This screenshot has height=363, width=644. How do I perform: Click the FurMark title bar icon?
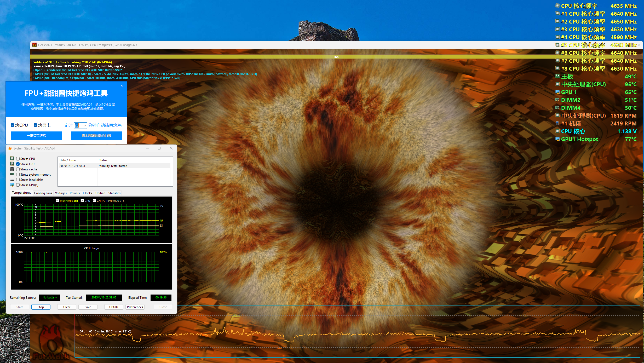[34, 45]
